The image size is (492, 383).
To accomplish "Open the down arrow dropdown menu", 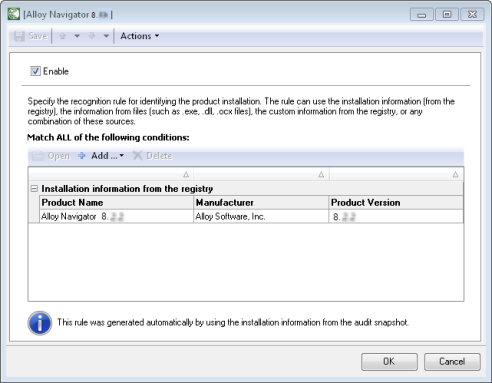I will pyautogui.click(x=106, y=36).
